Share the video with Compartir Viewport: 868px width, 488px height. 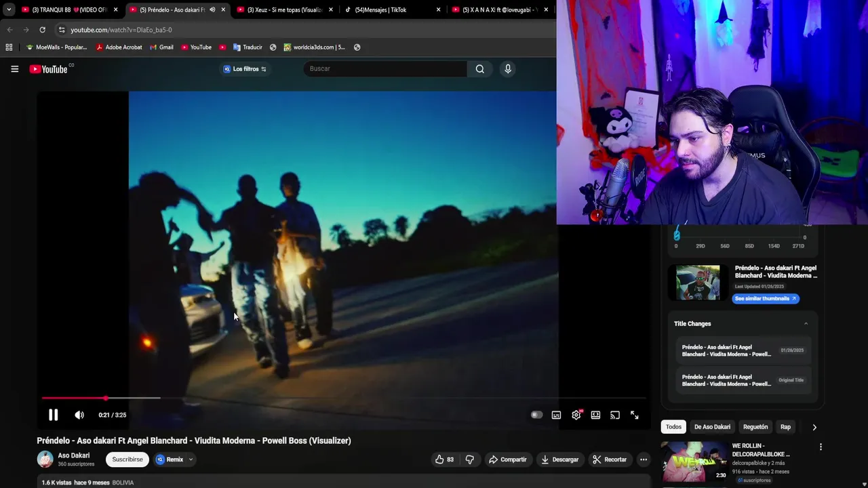click(508, 460)
